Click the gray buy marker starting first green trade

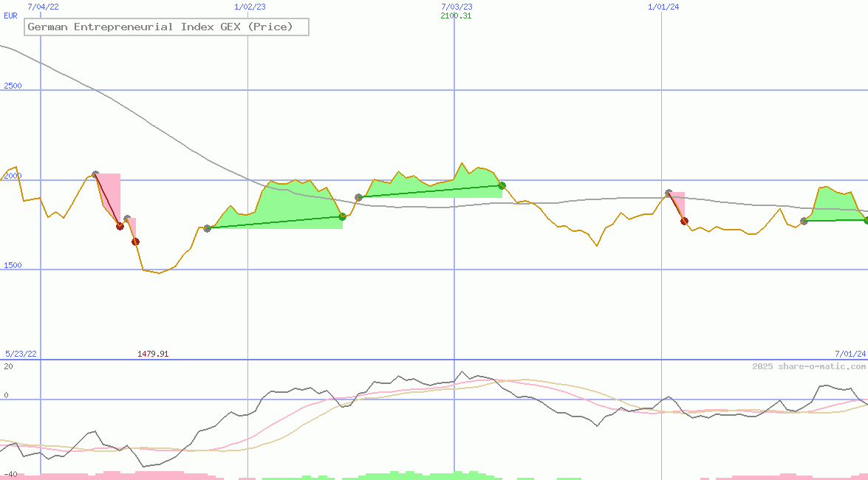pos(208,228)
